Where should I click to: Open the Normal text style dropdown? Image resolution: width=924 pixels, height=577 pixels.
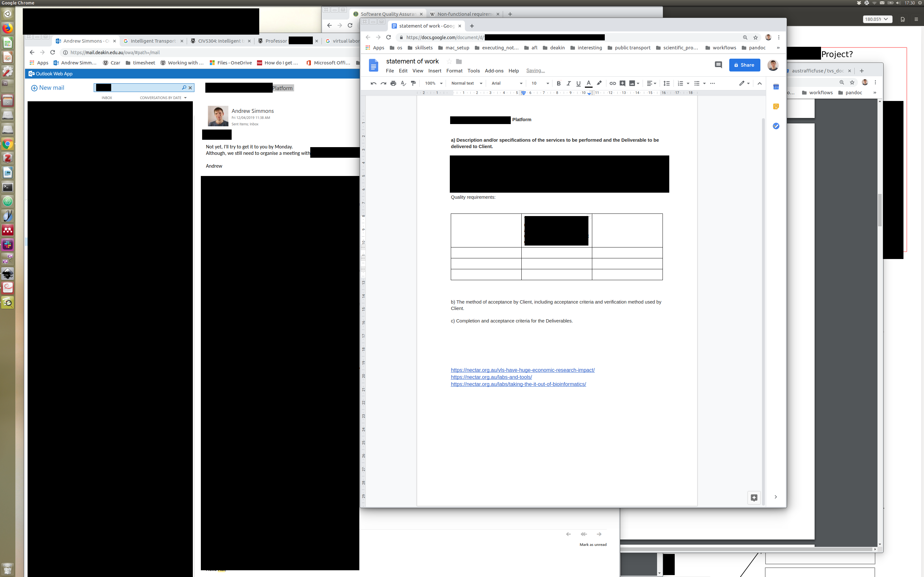pos(466,83)
